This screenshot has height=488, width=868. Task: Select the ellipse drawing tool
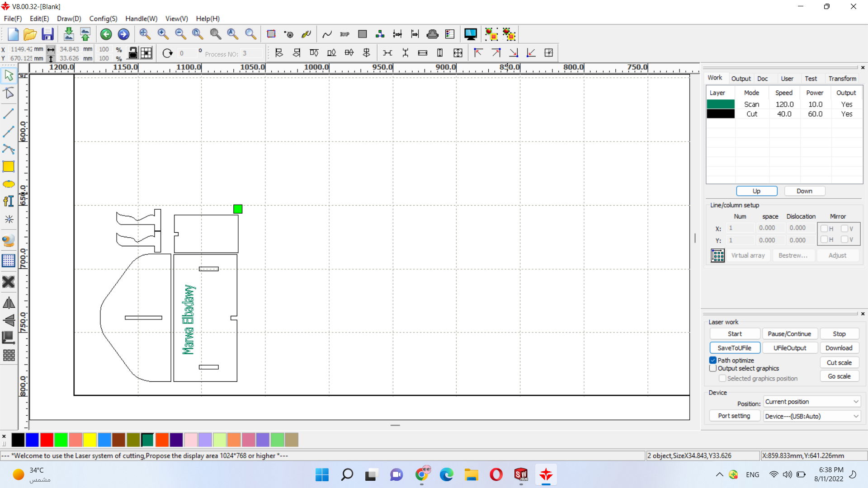(x=9, y=184)
